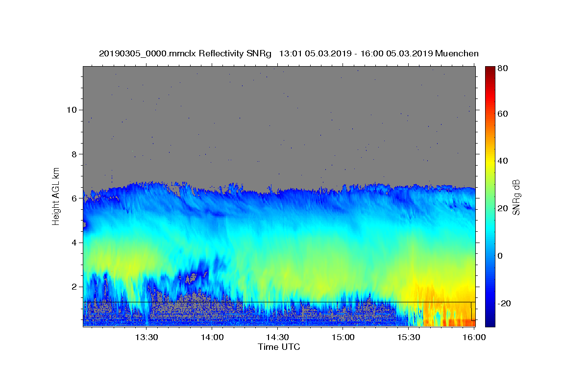Click the height tick label 4
Screen dimensions: 588x392
(x=73, y=243)
